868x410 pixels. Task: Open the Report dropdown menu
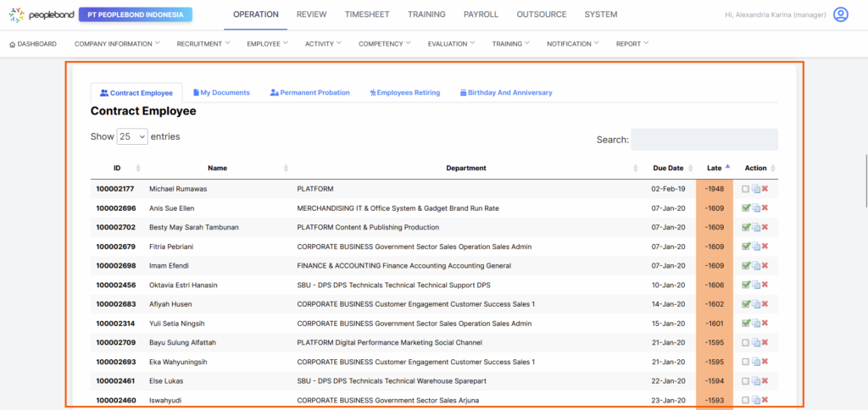pos(632,44)
